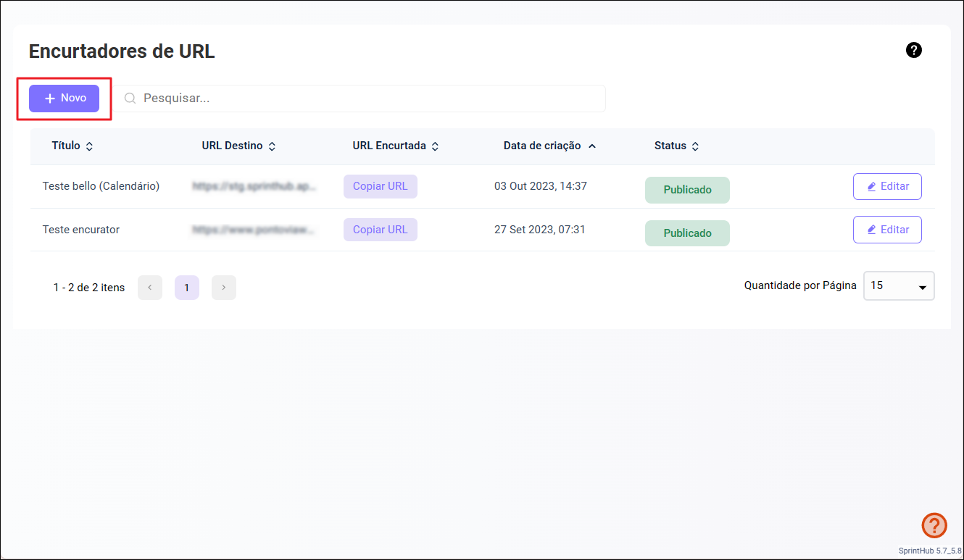
Task: Sort by Status column arrows
Action: pyautogui.click(x=695, y=146)
